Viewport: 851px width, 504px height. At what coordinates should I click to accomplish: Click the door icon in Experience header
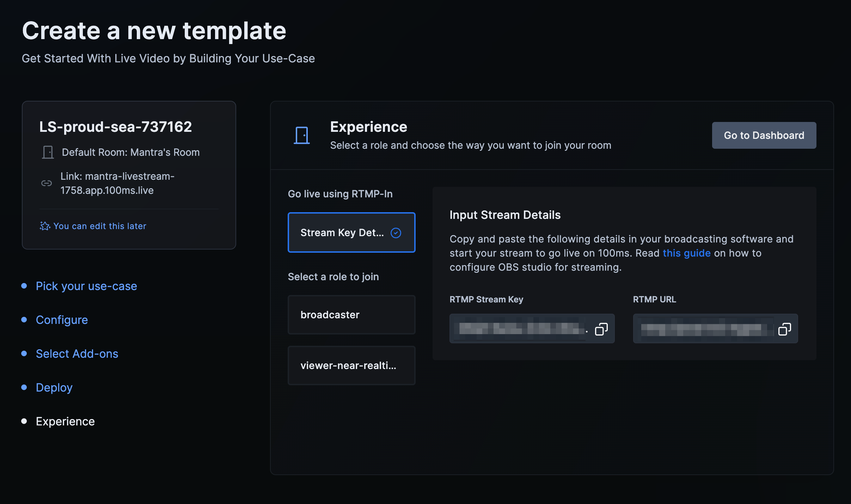coord(302,135)
